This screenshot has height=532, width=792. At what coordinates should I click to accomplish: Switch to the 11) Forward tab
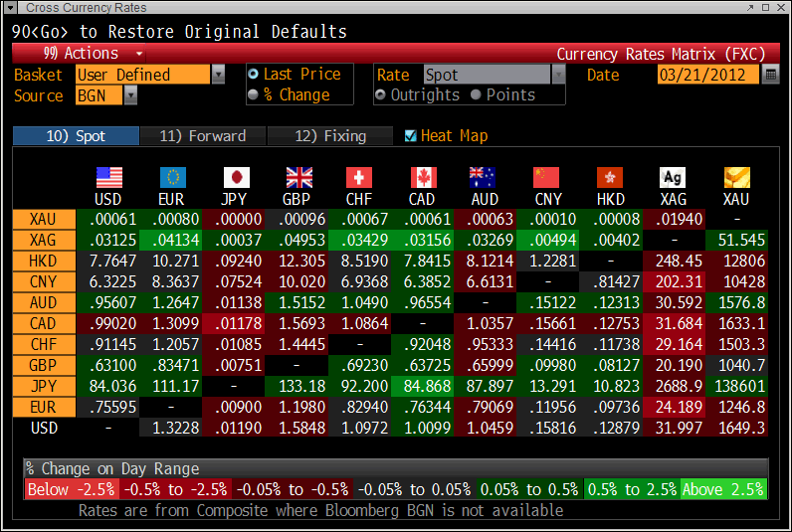[203, 136]
